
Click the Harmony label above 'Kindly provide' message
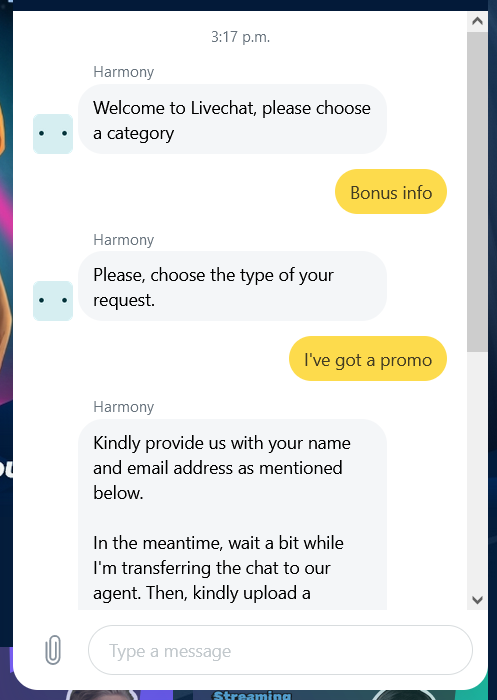[x=124, y=407]
